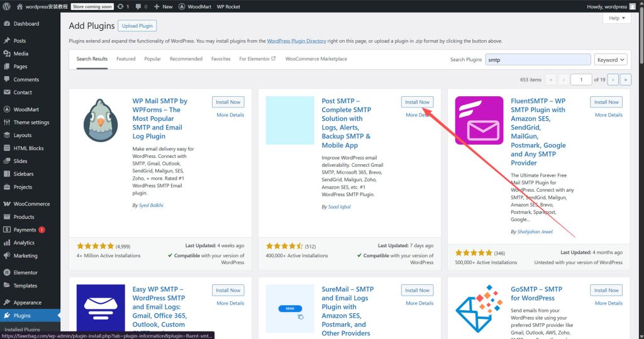The width and height of the screenshot is (644, 339).
Task: Open the Dashboard sidebar icon
Action: click(x=6, y=24)
